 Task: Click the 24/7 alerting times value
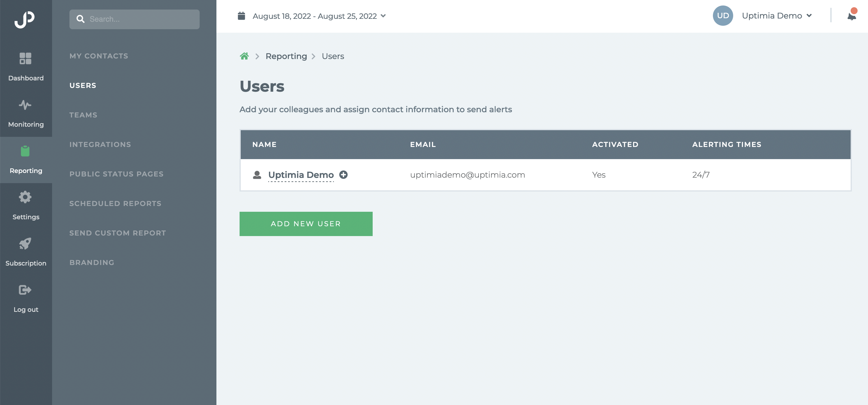click(701, 175)
